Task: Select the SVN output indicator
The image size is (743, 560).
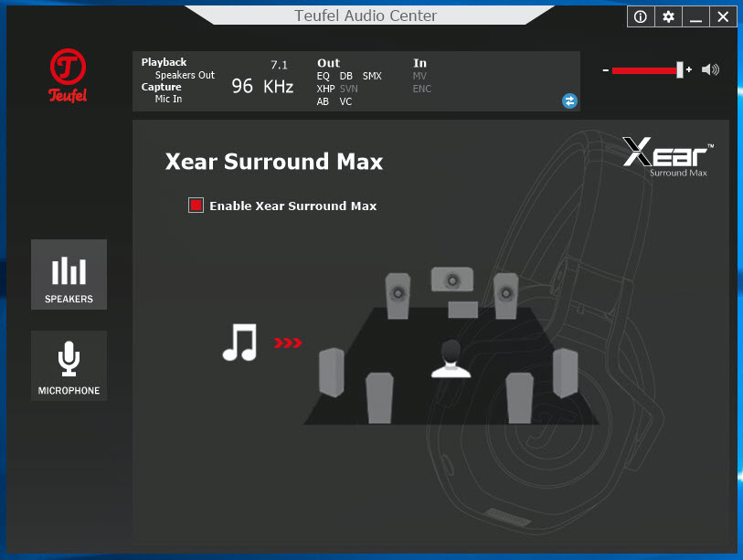Action: [349, 89]
